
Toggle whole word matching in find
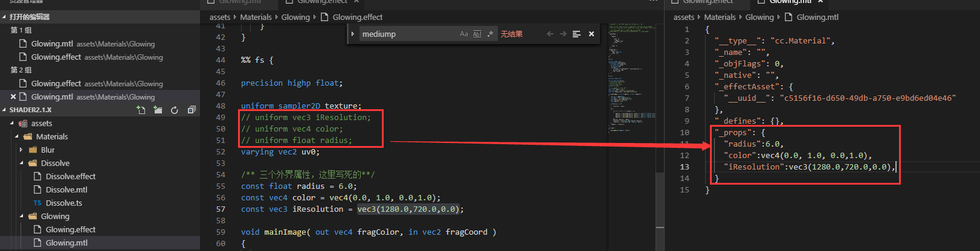(x=477, y=34)
